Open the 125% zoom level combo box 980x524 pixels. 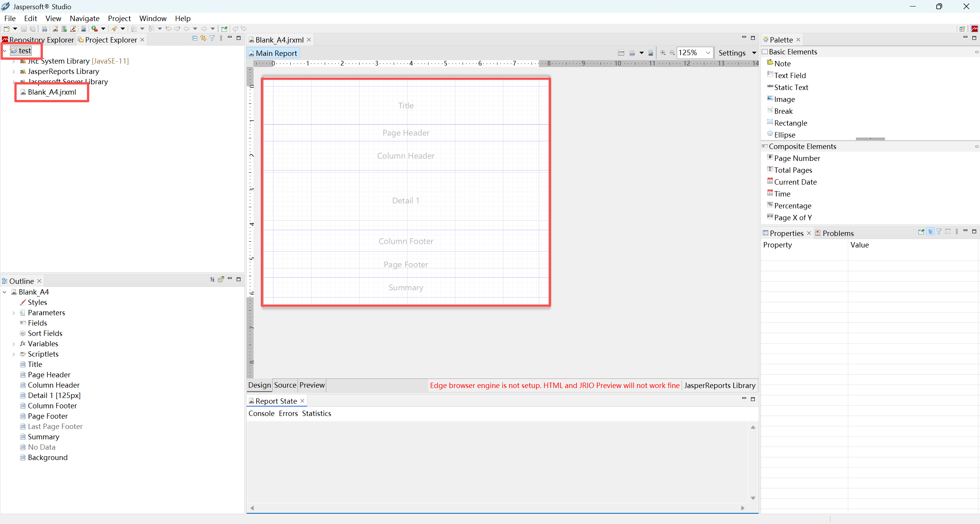click(x=708, y=53)
